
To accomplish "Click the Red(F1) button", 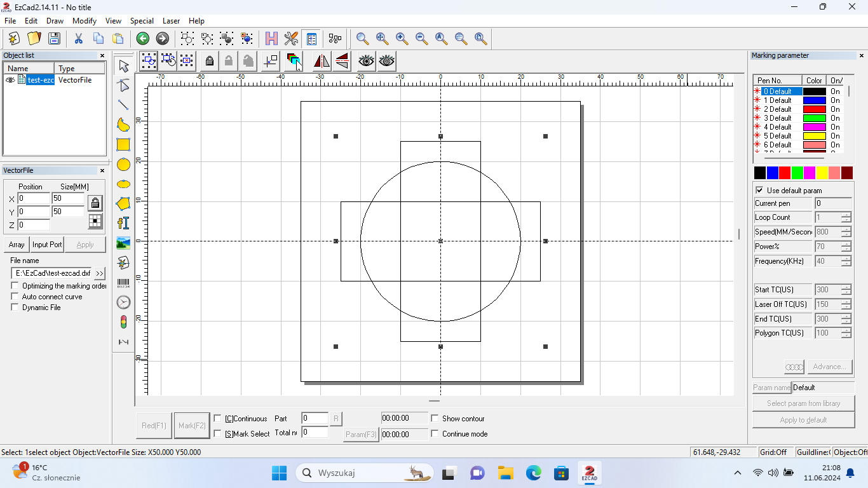I will pos(154,426).
